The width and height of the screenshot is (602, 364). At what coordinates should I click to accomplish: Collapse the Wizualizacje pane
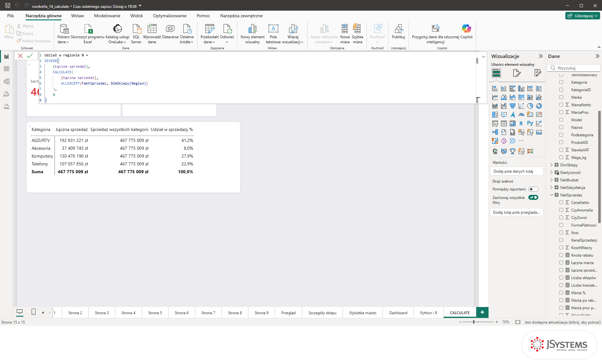[541, 56]
